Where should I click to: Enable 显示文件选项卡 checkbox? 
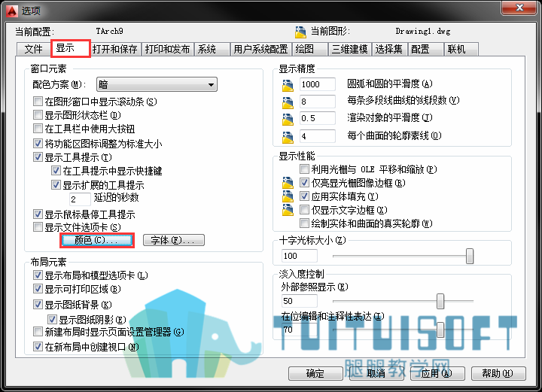pyautogui.click(x=38, y=227)
